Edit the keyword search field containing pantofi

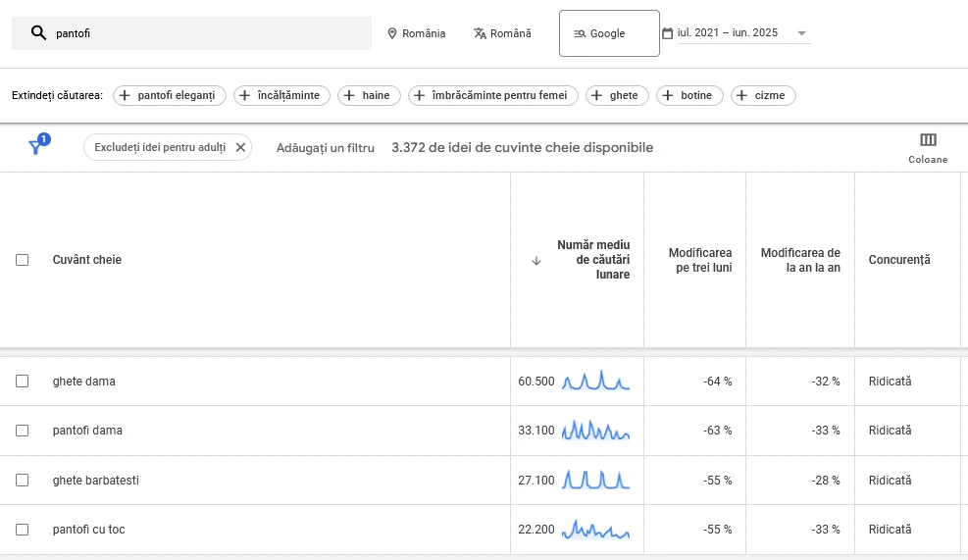[191, 33]
